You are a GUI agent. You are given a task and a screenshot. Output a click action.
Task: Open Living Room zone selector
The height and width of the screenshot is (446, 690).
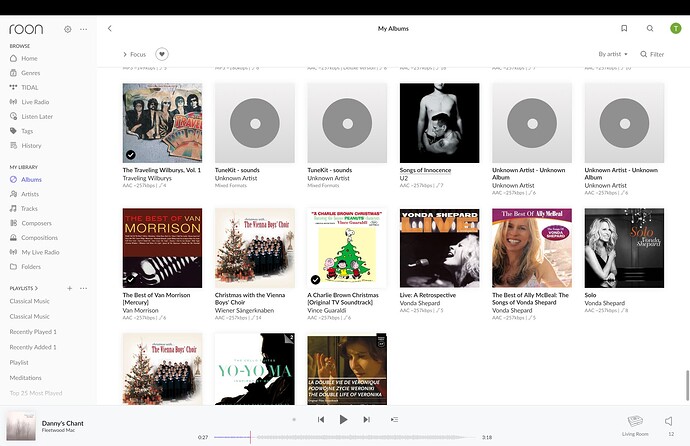click(x=635, y=425)
